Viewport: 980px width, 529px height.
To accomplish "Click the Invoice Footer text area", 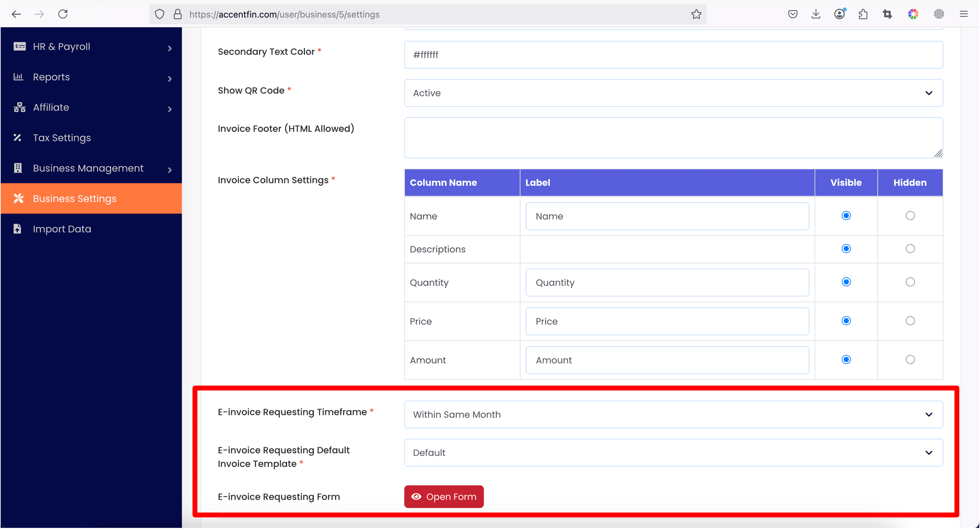I will (673, 138).
